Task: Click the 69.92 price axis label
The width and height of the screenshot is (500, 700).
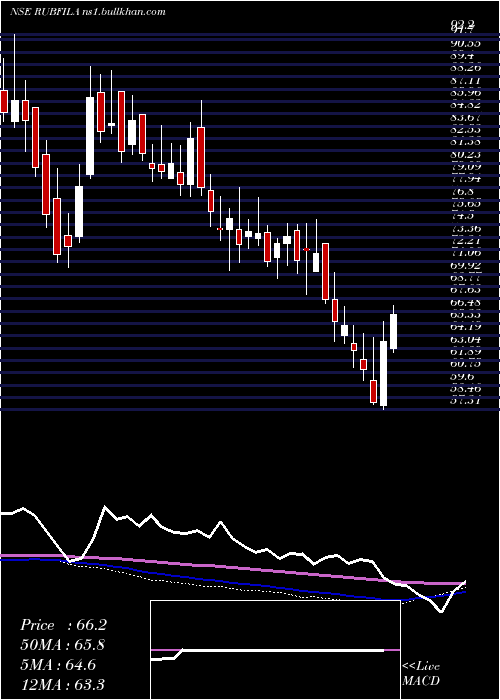Action: [464, 266]
